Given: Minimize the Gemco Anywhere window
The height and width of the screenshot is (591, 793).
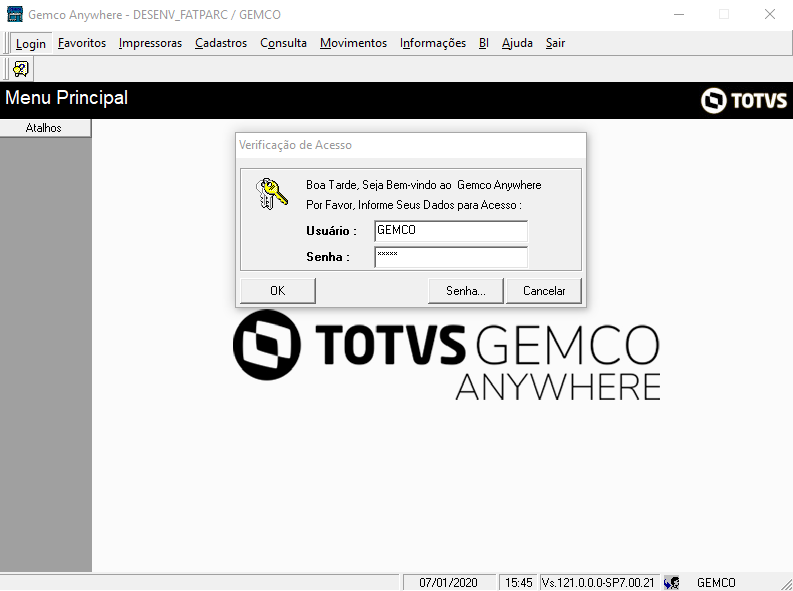Looking at the screenshot, I should coord(679,14).
